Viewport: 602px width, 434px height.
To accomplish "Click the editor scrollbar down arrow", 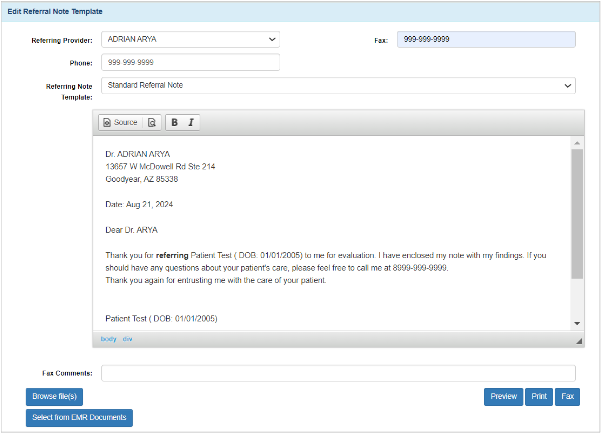I will 577,324.
